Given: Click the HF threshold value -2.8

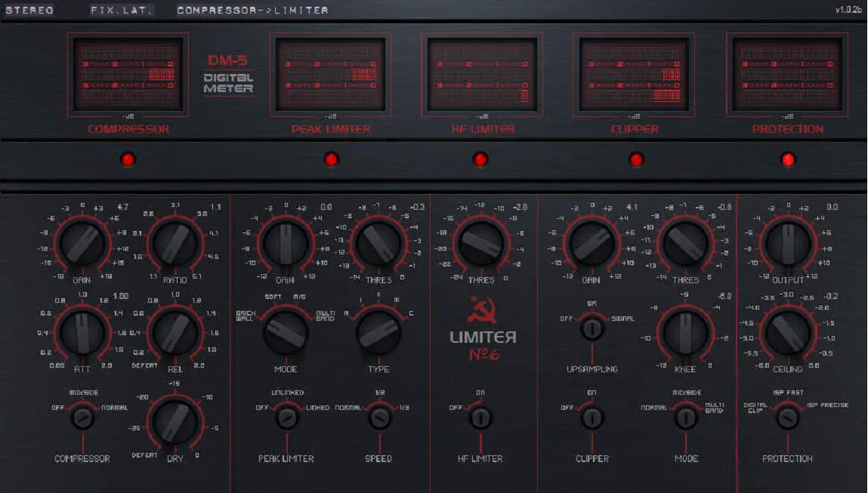Looking at the screenshot, I should click(x=520, y=207).
